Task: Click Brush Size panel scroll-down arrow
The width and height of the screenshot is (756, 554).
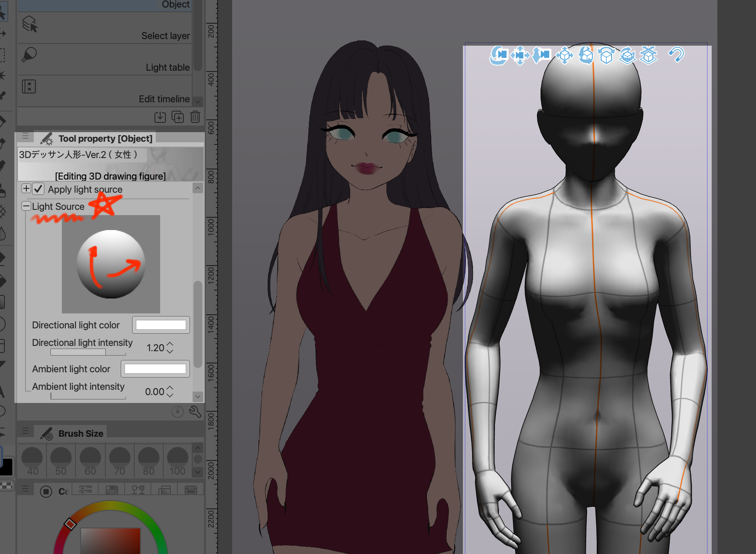Action: click(x=198, y=473)
